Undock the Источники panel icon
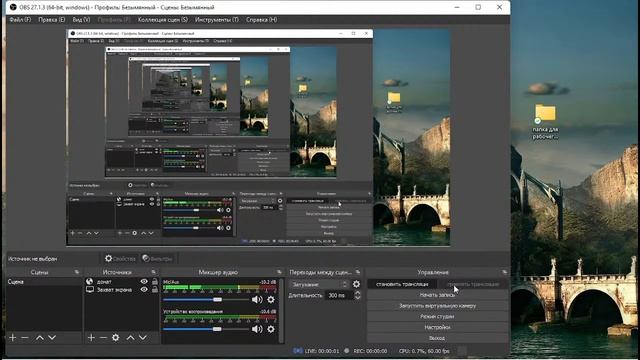Screen dimensions: 640x360 [153, 272]
